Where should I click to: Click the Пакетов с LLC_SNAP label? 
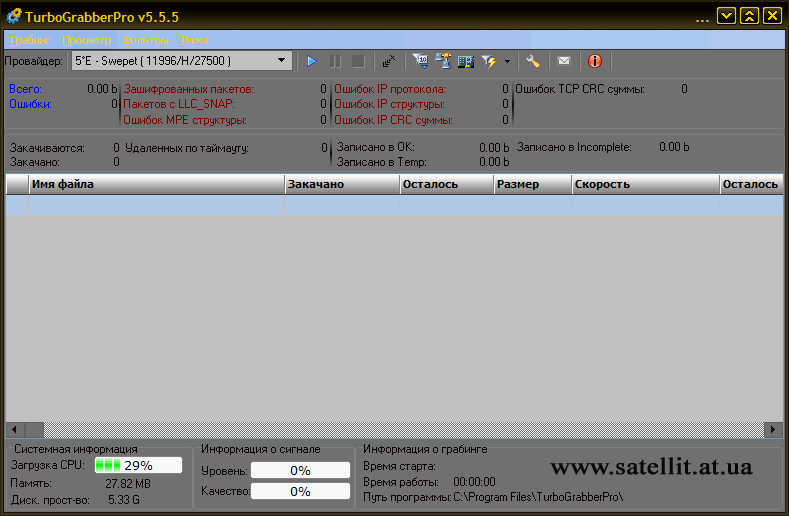point(179,104)
